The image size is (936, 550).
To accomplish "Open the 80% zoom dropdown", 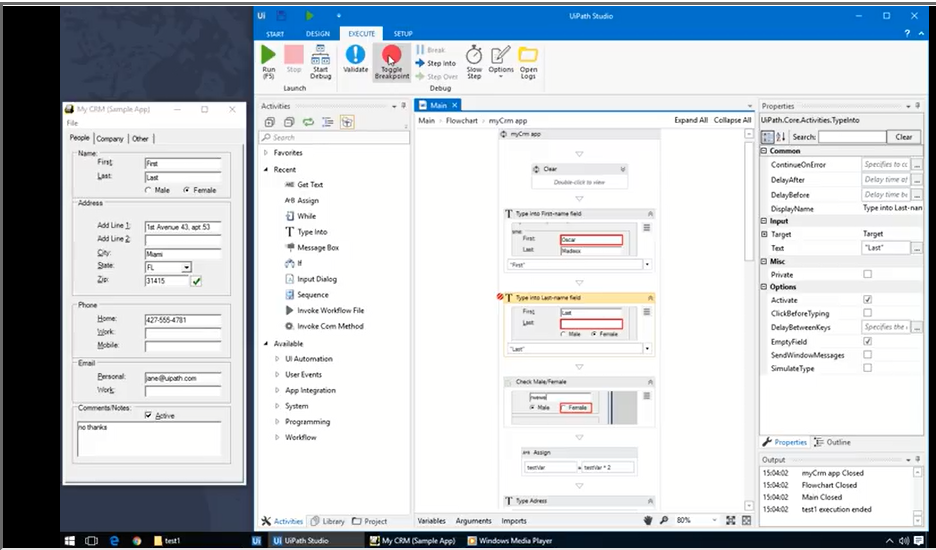I will tap(714, 520).
